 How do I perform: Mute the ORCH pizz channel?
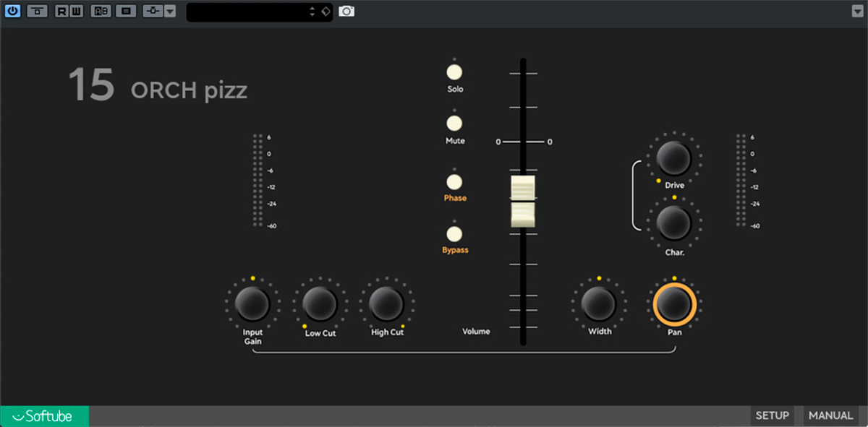(x=454, y=124)
